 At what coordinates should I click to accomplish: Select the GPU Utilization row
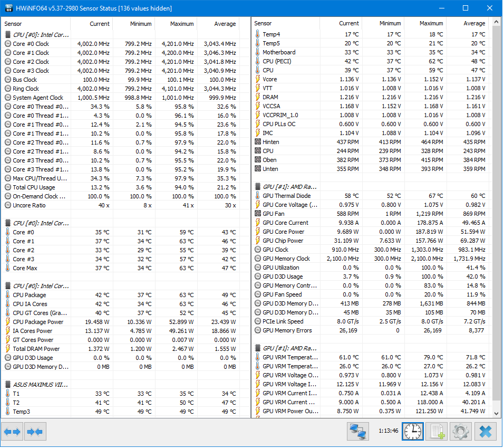(370, 268)
